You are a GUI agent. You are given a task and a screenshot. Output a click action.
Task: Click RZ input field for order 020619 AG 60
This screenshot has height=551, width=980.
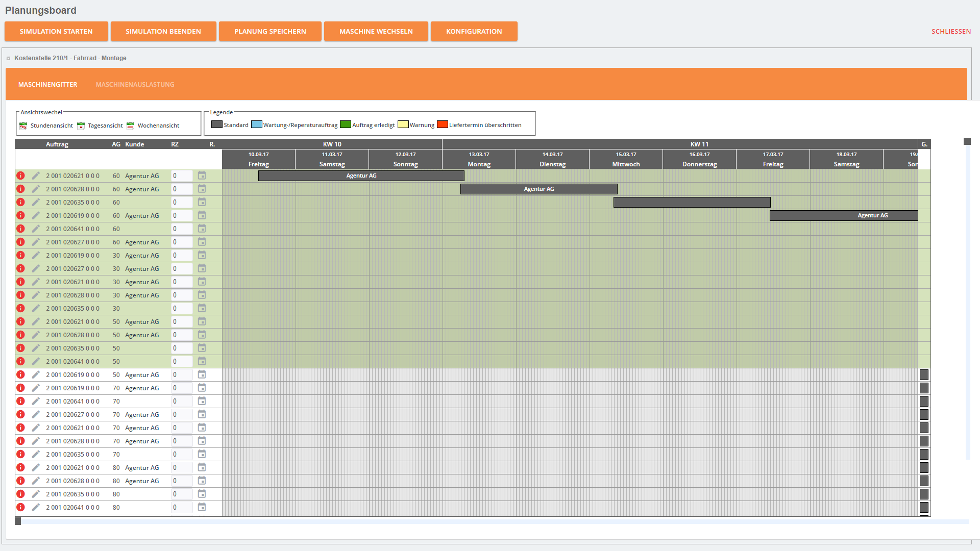181,215
